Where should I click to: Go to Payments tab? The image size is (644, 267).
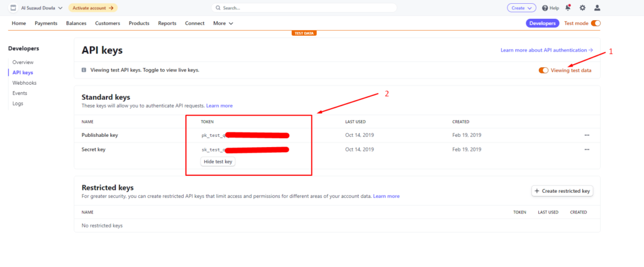tap(46, 23)
